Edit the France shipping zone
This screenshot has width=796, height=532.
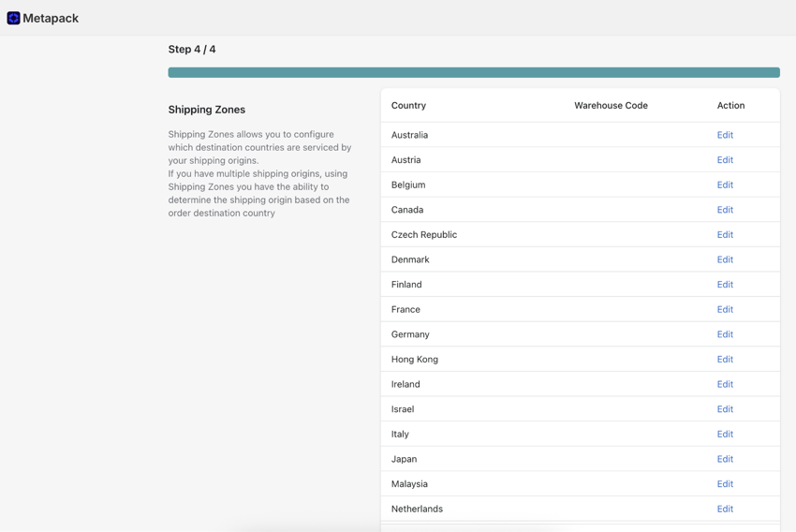click(x=725, y=309)
